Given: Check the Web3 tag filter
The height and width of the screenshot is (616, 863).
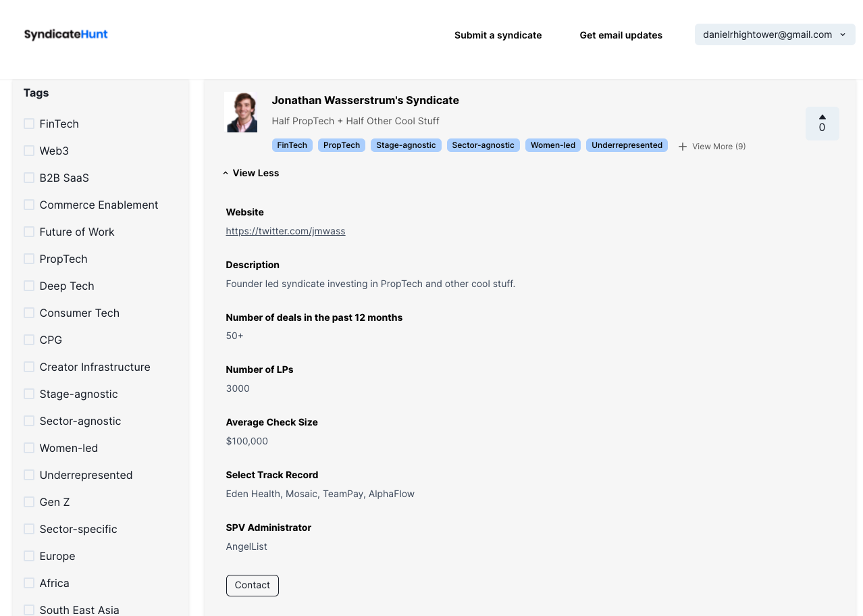Looking at the screenshot, I should 29,151.
